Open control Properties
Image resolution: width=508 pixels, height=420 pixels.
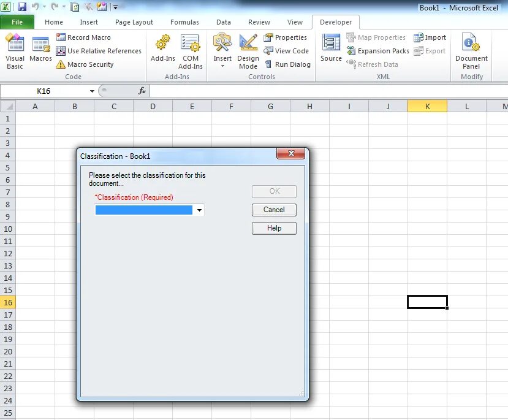[x=286, y=37]
